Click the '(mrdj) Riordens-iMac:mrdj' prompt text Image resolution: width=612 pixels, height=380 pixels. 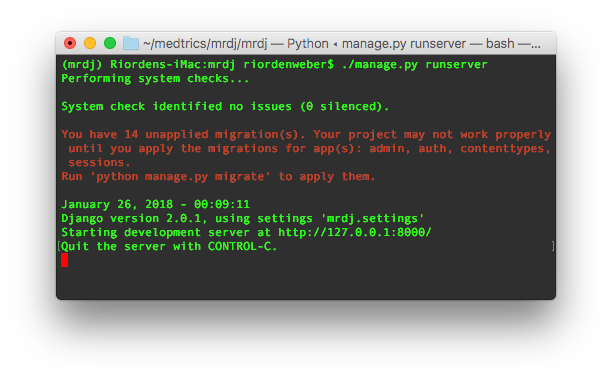(148, 65)
